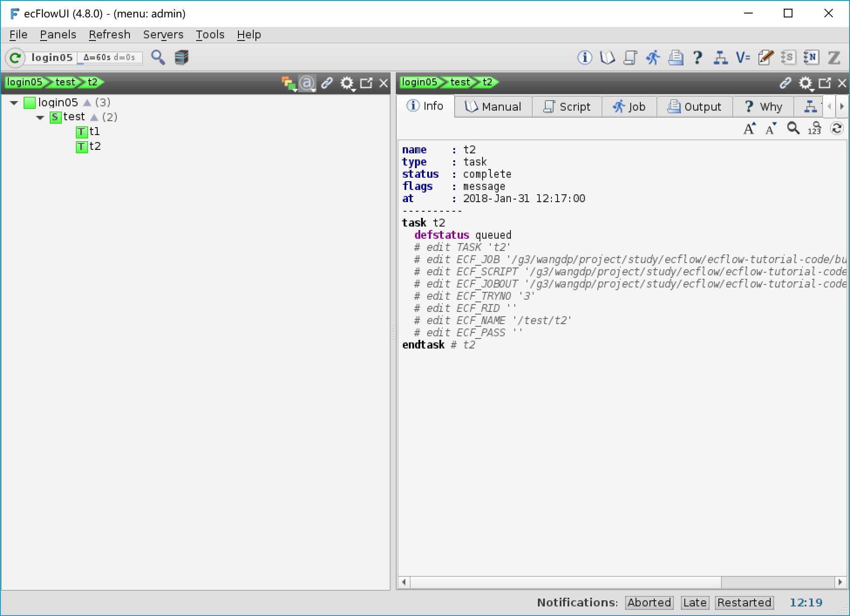The image size is (850, 616).
Task: Increase font size in info panel
Action: 749,129
